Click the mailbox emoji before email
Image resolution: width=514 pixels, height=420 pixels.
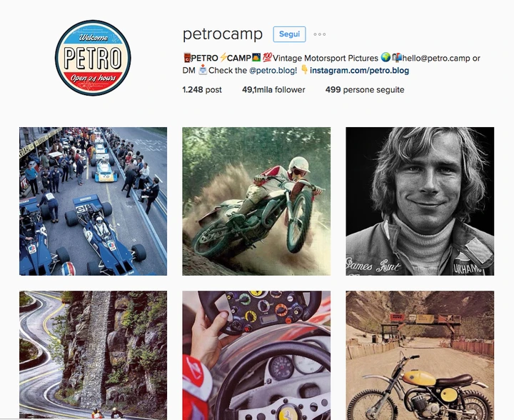[x=397, y=58]
